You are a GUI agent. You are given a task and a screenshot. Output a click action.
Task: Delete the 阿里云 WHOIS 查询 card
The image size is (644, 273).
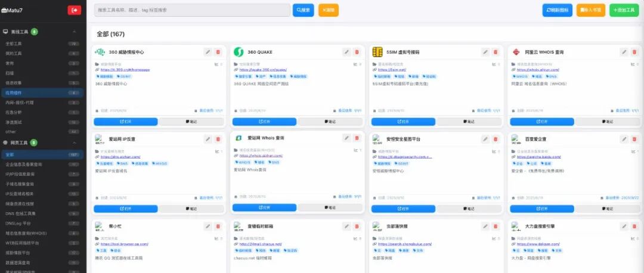pos(634,52)
